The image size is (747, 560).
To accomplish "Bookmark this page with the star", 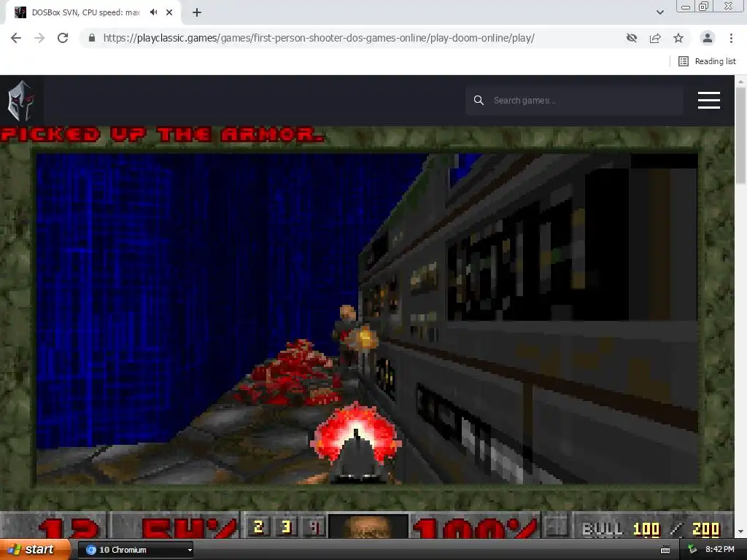I will (x=678, y=38).
